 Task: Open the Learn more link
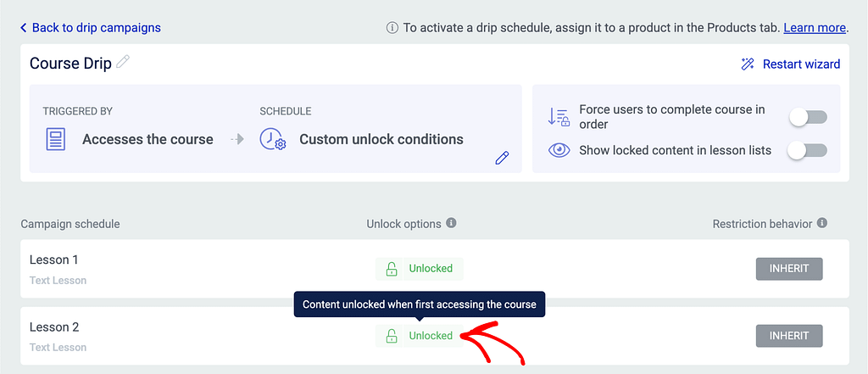(x=814, y=28)
